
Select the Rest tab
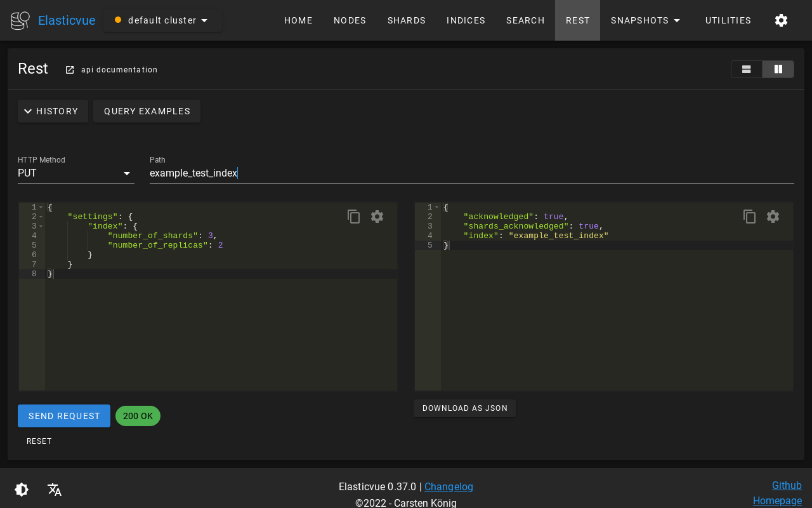578,20
